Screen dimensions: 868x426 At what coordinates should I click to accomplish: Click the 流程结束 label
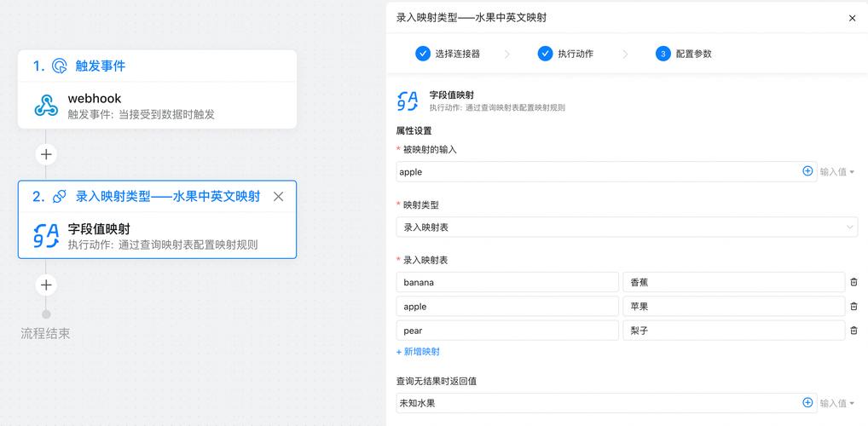pyautogui.click(x=45, y=334)
